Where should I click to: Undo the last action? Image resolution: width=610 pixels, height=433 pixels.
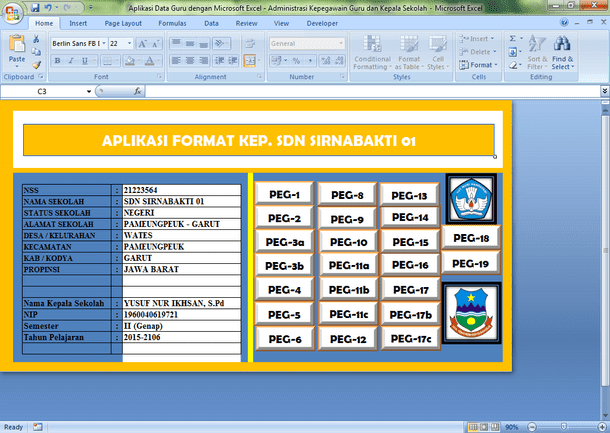tap(48, 7)
